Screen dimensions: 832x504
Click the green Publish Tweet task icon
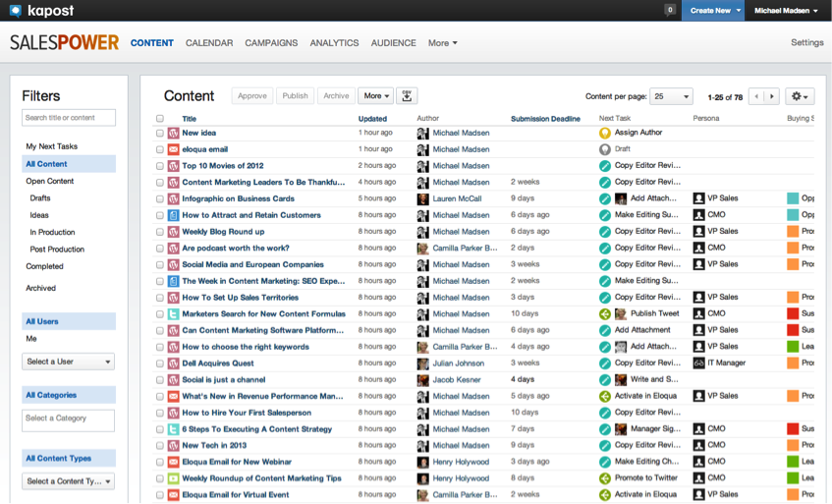click(605, 314)
